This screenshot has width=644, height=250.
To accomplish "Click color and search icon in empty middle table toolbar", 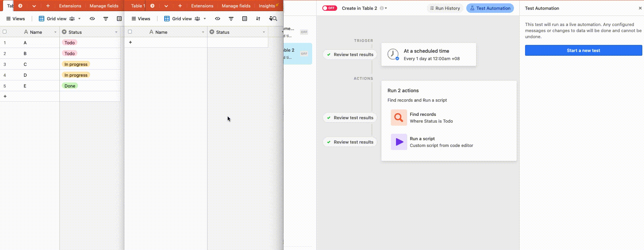I will point(273,19).
